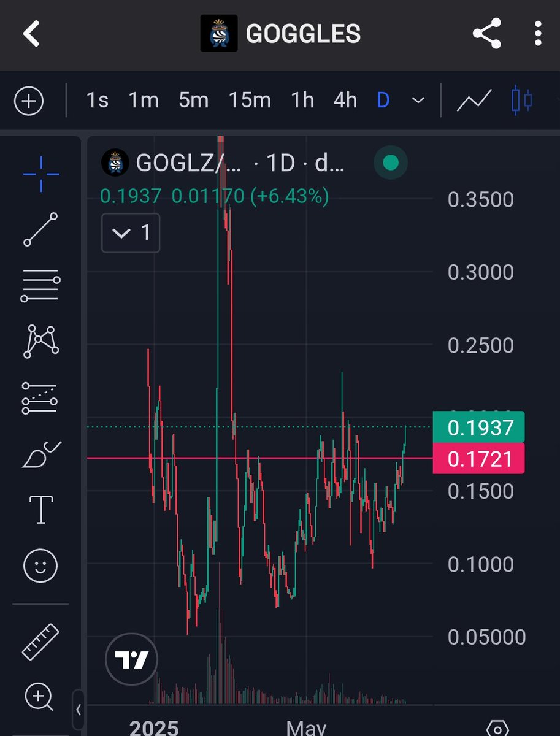The height and width of the screenshot is (736, 560).
Task: Switch to line chart type
Action: pyautogui.click(x=474, y=101)
